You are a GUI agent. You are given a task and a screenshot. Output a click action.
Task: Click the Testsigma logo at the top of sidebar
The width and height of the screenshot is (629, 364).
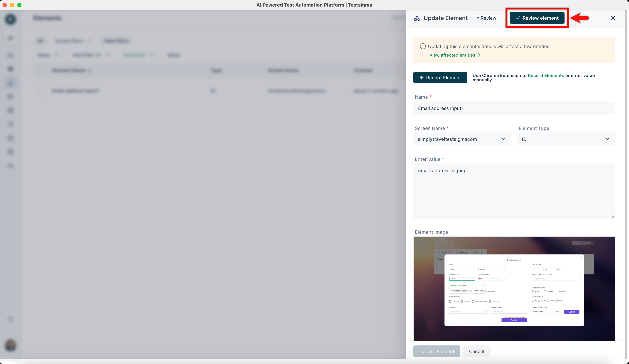11,19
